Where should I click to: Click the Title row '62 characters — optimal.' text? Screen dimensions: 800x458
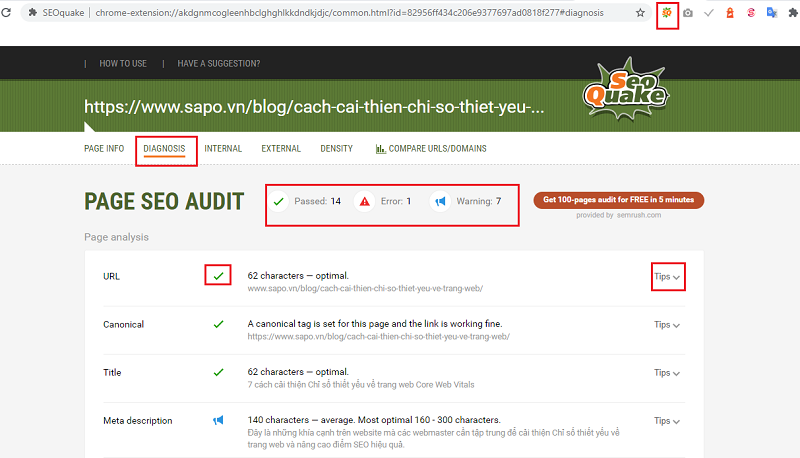pos(298,372)
